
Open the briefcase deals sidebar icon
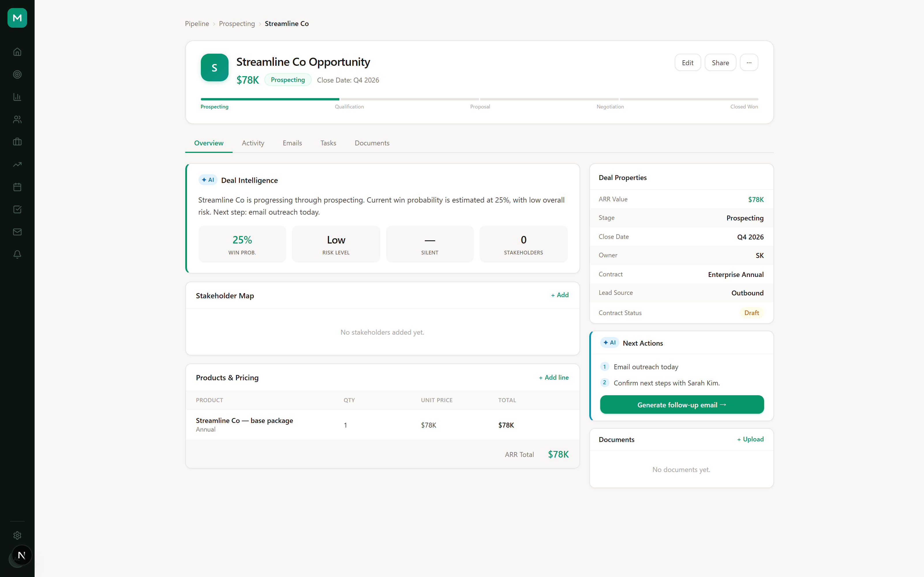coord(17,142)
